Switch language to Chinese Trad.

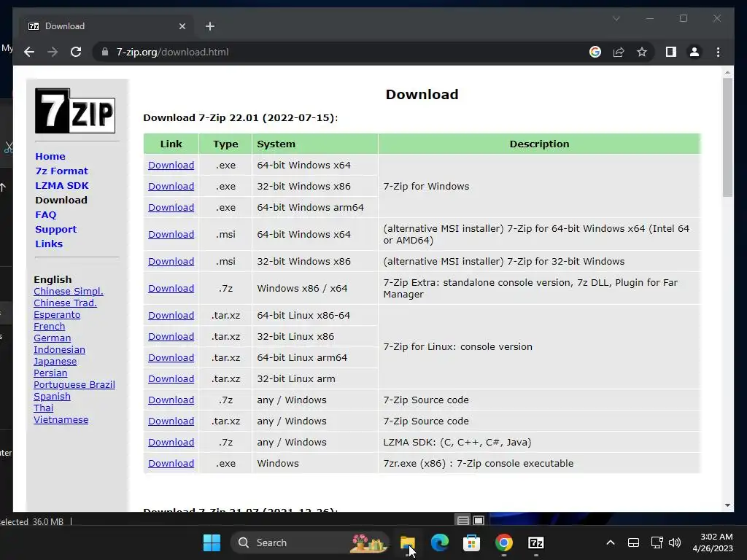(65, 303)
